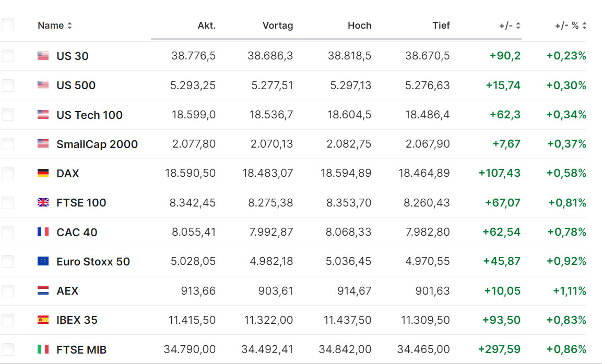Open the US Tech 100 index link
The height and width of the screenshot is (364, 602).
(89, 115)
